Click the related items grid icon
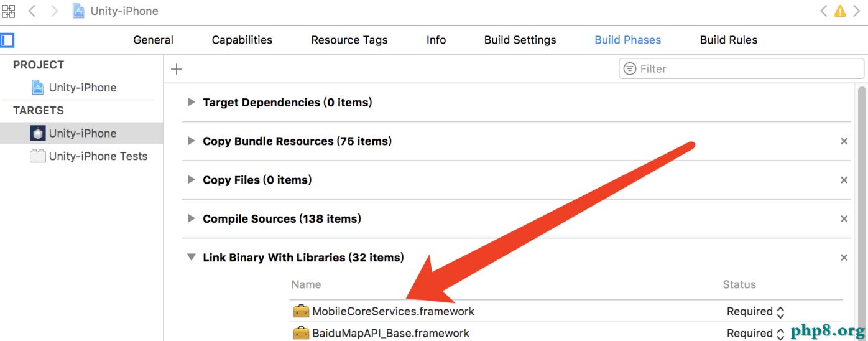Screen dimensions: 868x341 [x=9, y=11]
